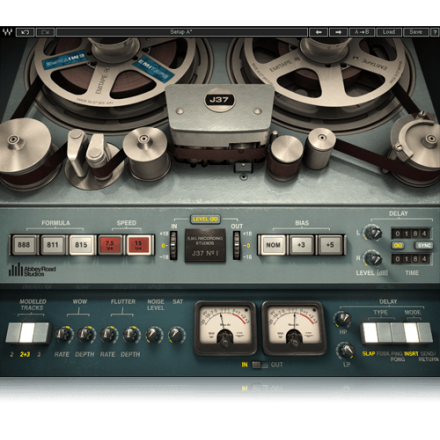Image resolution: width=440 pixels, height=440 pixels.
Task: Click the Wow Depth knob
Action: pyautogui.click(x=86, y=335)
